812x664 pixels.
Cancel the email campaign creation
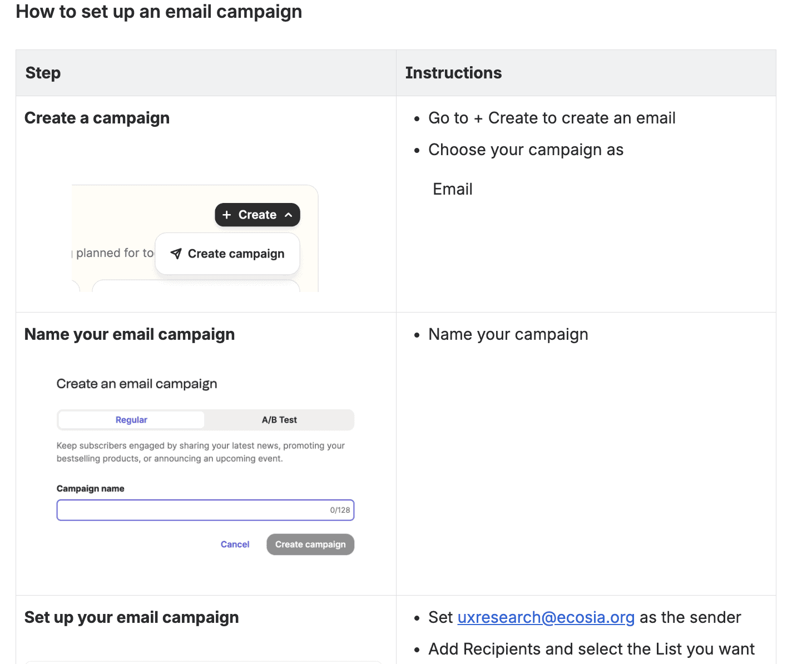coord(235,544)
